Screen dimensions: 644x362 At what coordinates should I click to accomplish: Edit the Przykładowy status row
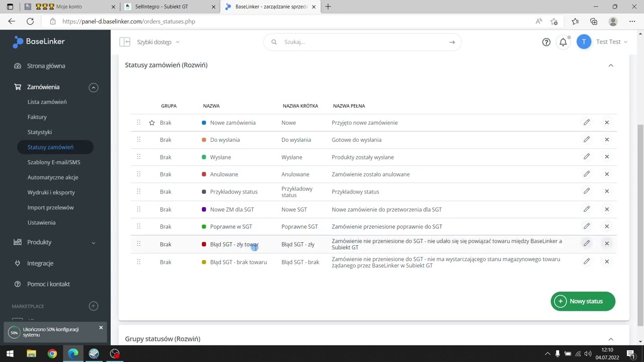point(587,191)
